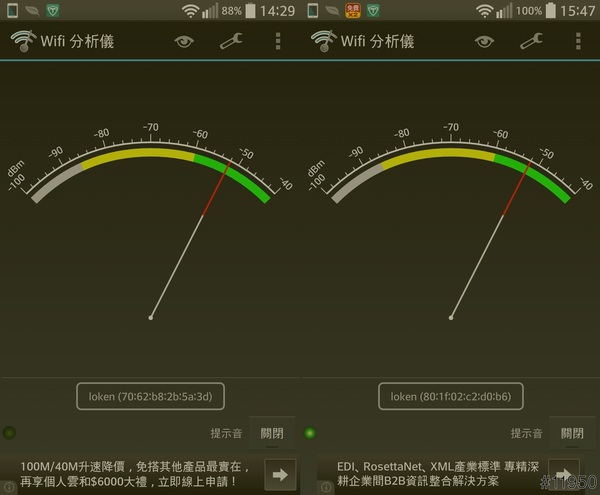Viewport: 600px width, 495px height.
Task: Tap the 15:47 clock
Action: click(x=577, y=11)
